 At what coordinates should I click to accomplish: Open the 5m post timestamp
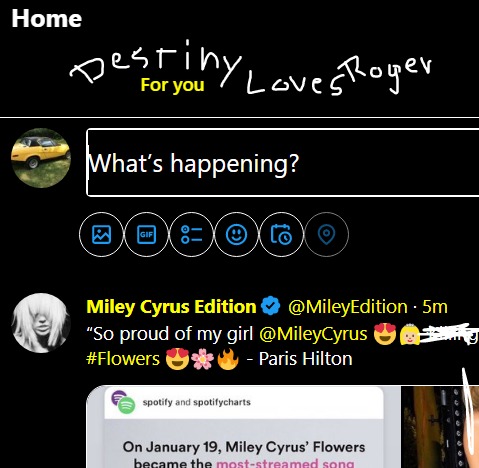435,307
